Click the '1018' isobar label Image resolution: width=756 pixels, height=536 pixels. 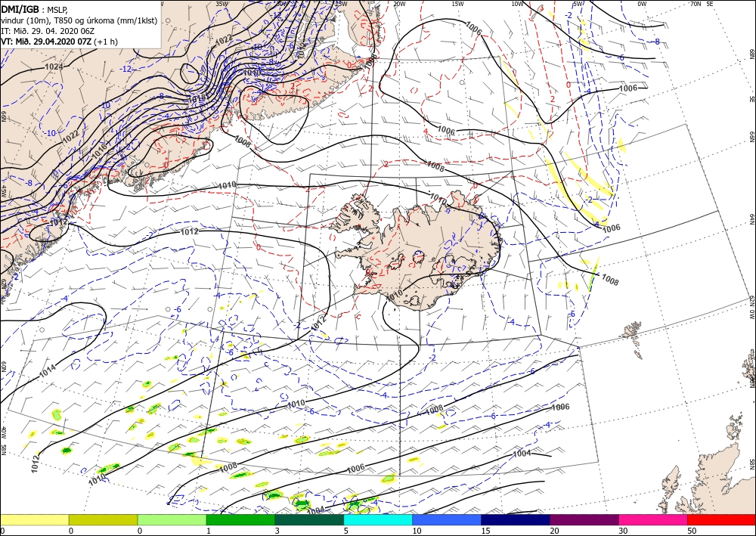pyautogui.click(x=197, y=98)
